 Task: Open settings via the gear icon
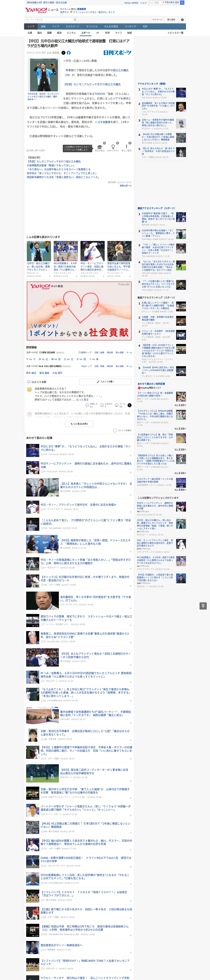[182, 20]
